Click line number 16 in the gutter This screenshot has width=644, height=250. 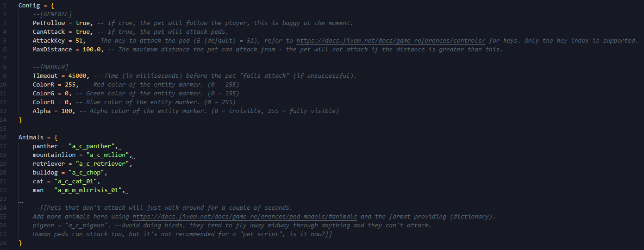[x=4, y=137]
